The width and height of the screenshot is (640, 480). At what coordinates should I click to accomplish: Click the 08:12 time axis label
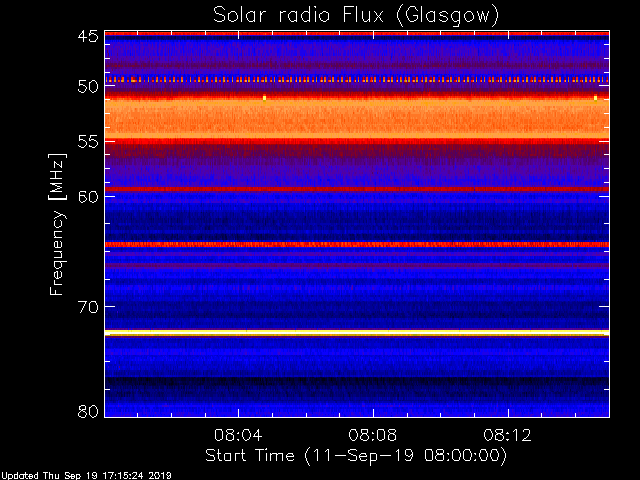pyautogui.click(x=507, y=435)
